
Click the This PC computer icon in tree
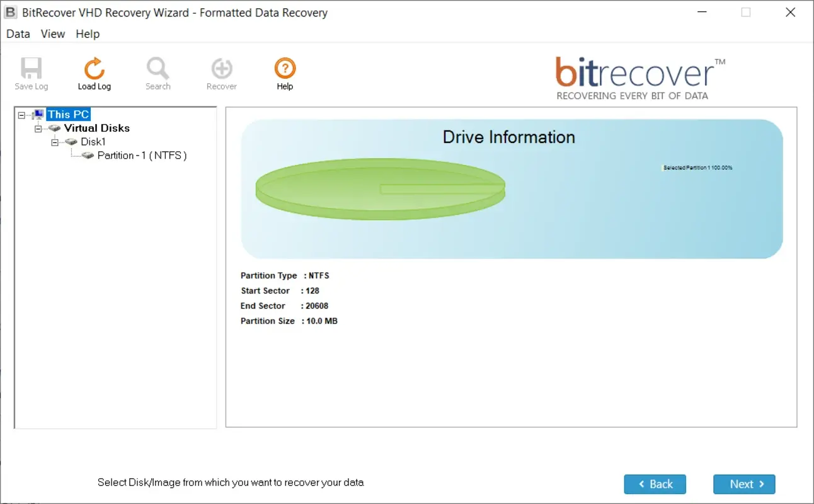point(39,115)
